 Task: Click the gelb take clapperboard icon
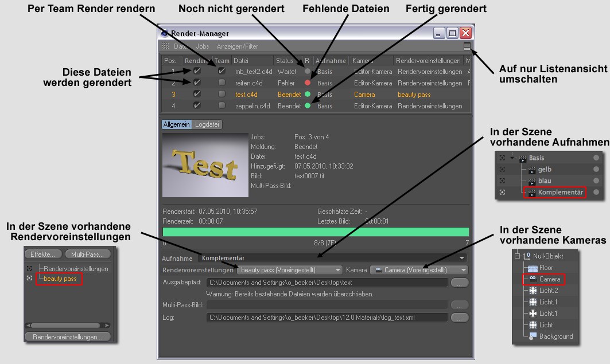click(531, 170)
